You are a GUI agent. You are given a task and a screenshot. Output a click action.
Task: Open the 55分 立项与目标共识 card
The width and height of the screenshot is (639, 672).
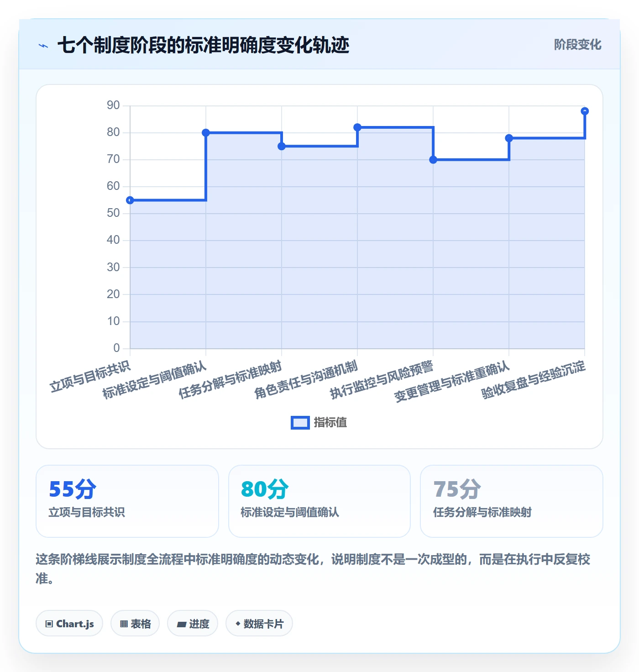click(x=127, y=501)
